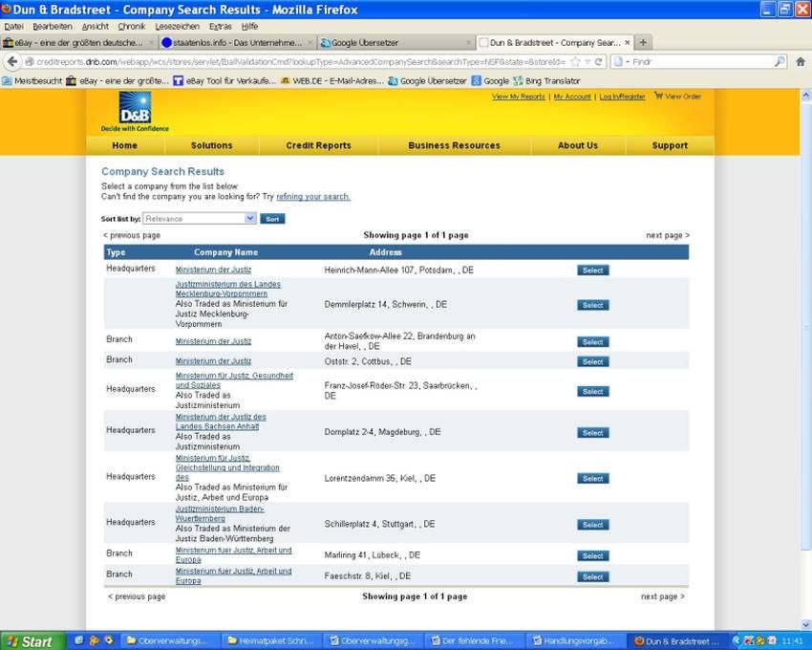The height and width of the screenshot is (650, 812).
Task: Click the page scrollbar up arrow
Action: pos(805,95)
